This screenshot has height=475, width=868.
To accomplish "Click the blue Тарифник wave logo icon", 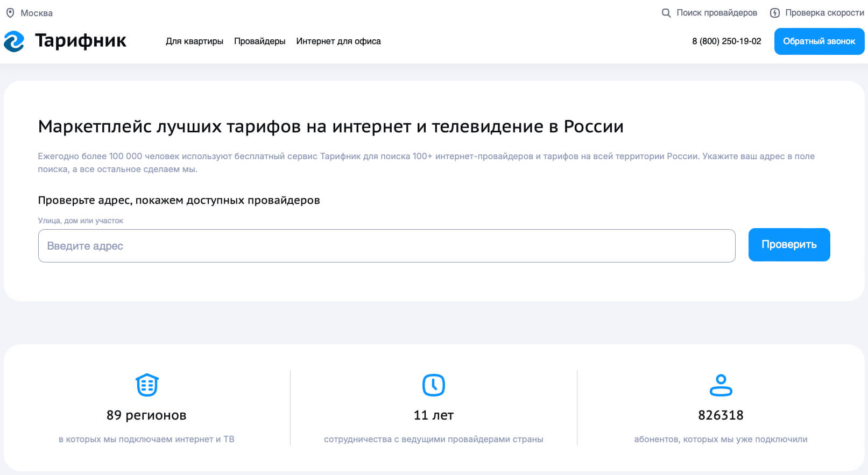I will (14, 41).
